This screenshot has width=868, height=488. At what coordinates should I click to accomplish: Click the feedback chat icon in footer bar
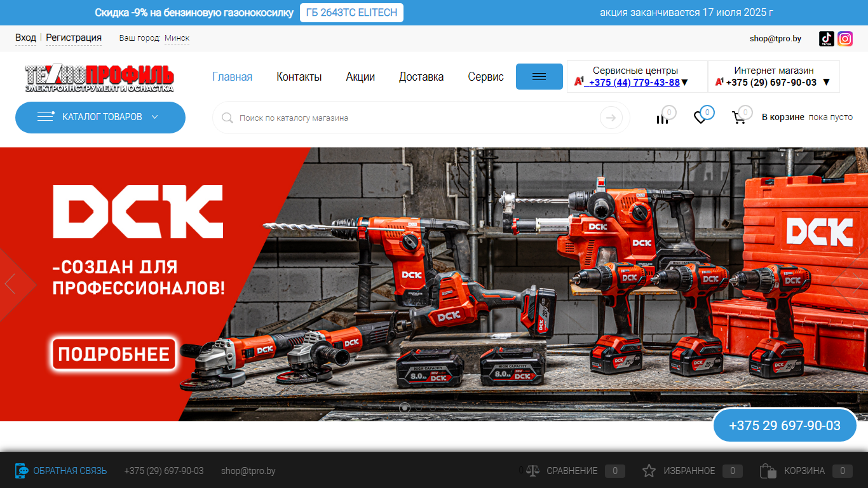point(22,471)
